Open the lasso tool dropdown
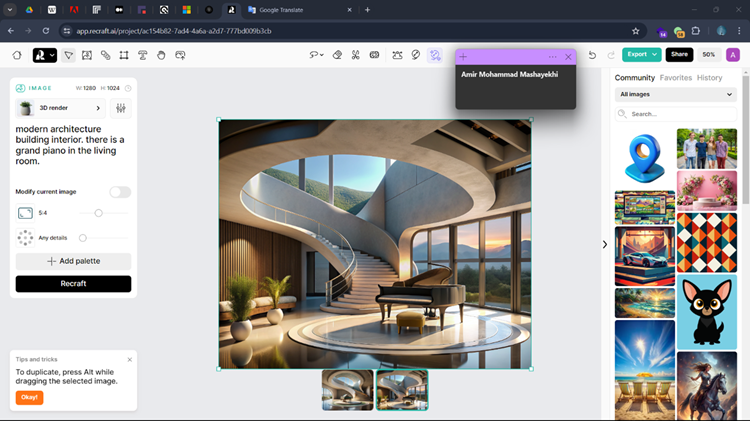The image size is (750, 421). (316, 55)
